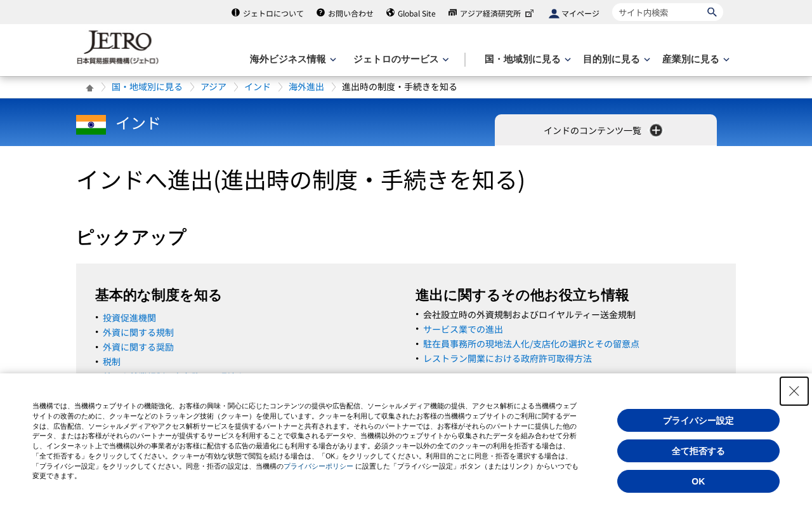Screen dimensions: 812x508
Task: Click the インド country title
Action: pyautogui.click(x=138, y=124)
